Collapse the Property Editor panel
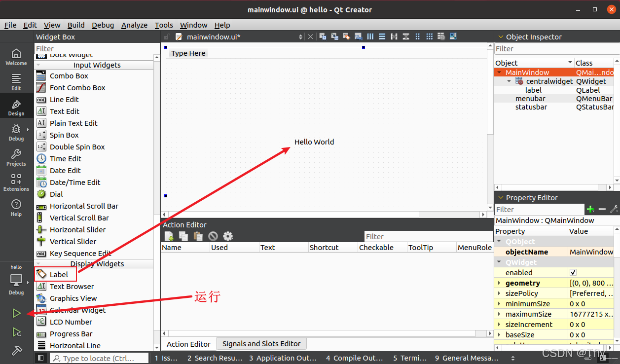This screenshot has width=620, height=364. (500, 198)
